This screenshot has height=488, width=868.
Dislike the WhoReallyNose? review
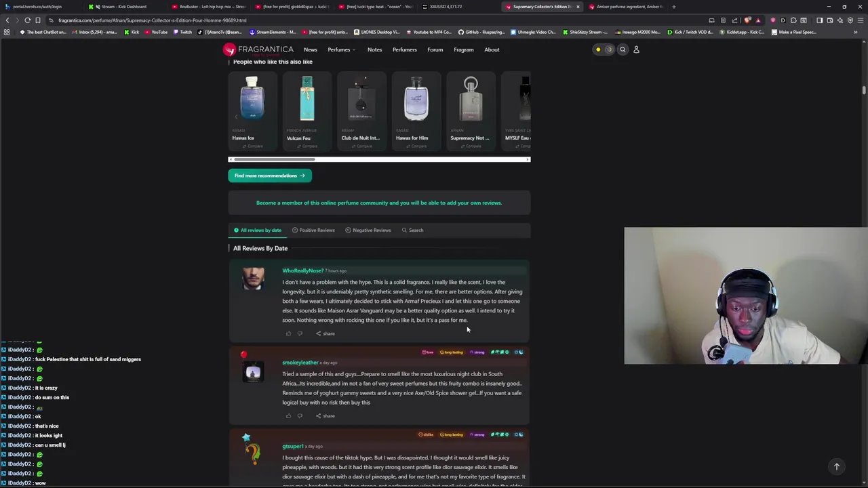(x=300, y=333)
